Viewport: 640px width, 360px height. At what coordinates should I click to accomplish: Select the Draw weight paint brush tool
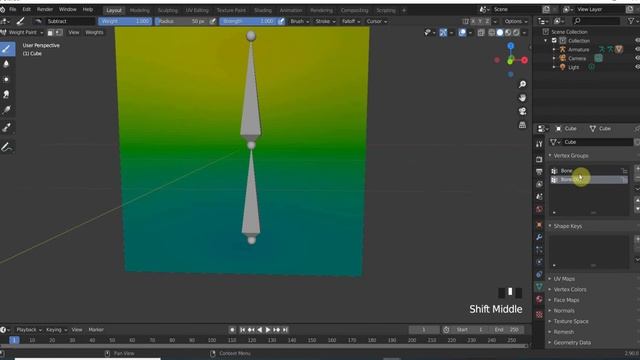click(7, 49)
